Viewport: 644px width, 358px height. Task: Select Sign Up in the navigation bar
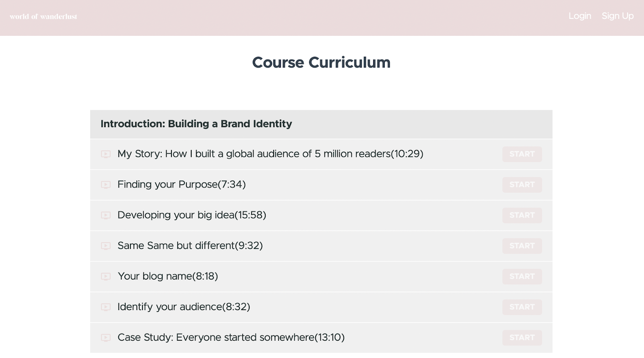tap(617, 16)
